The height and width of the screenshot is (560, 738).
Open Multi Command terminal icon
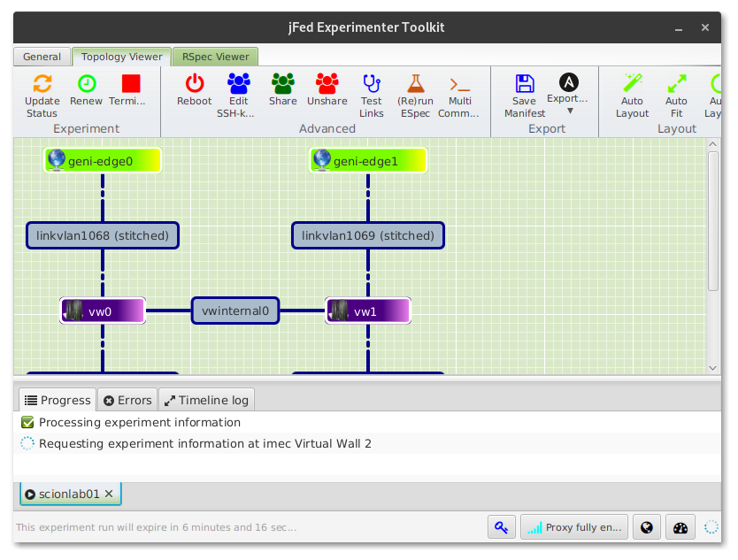click(x=459, y=85)
